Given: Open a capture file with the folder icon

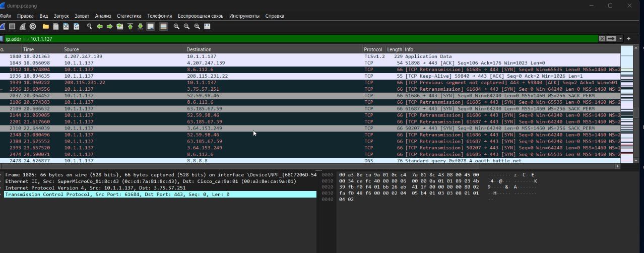Looking at the screenshot, I should pos(46,26).
